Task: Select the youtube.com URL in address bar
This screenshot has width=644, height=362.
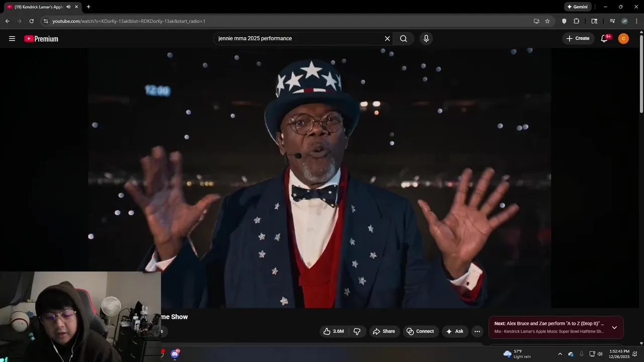Action: (129, 21)
